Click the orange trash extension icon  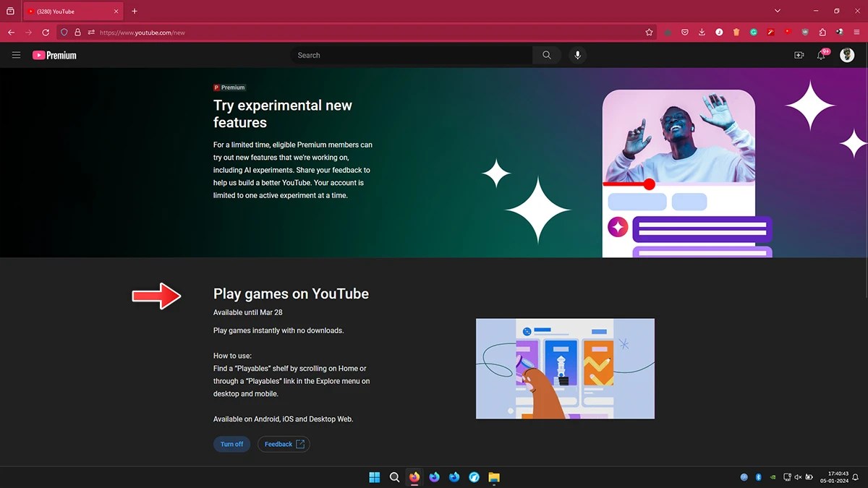click(x=736, y=33)
